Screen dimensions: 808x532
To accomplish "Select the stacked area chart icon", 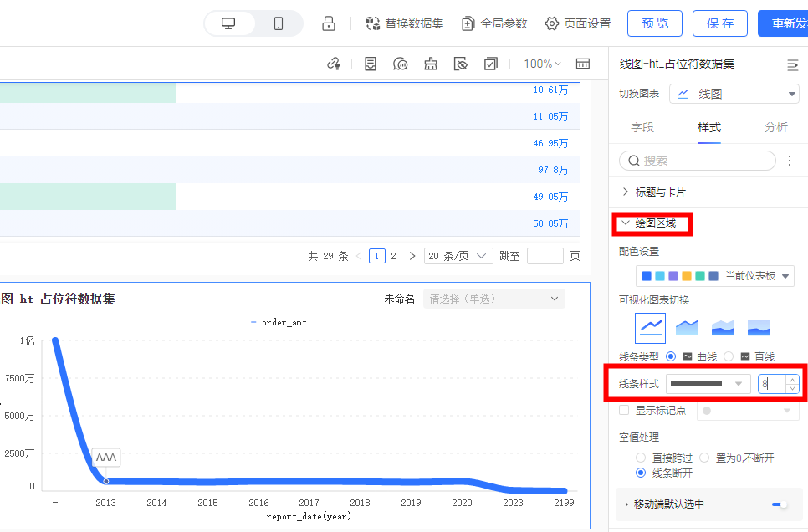I will 722,328.
